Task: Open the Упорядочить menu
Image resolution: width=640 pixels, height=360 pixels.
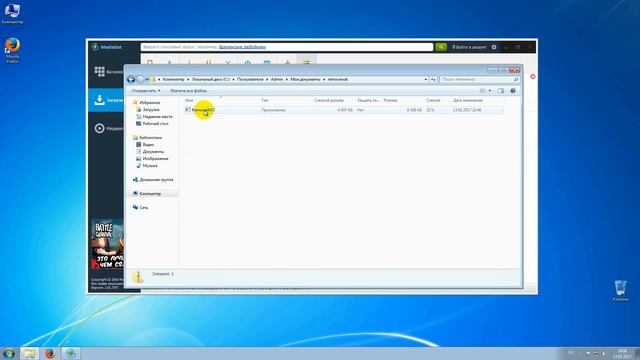Action: tap(146, 91)
